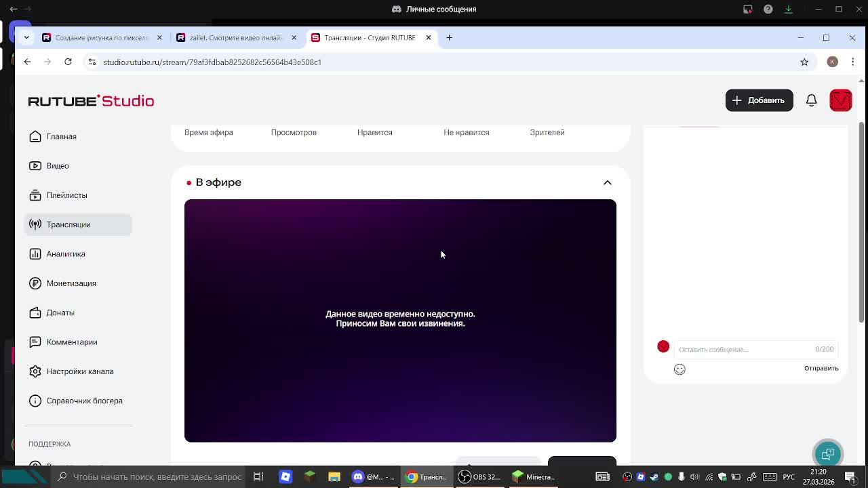868x488 pixels.
Task: Open notifications bell icon
Action: (x=811, y=100)
